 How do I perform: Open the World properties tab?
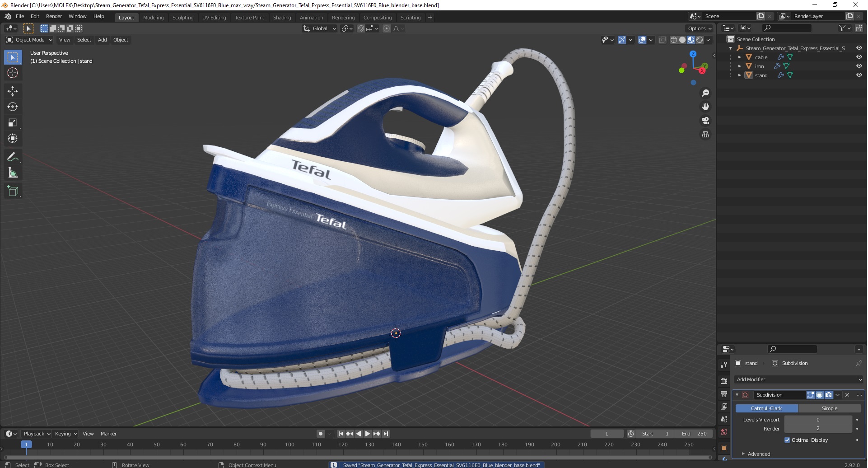pyautogui.click(x=724, y=432)
